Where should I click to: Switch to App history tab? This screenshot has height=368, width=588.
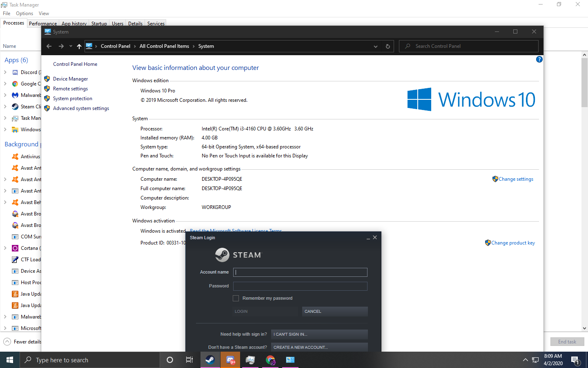pos(74,23)
